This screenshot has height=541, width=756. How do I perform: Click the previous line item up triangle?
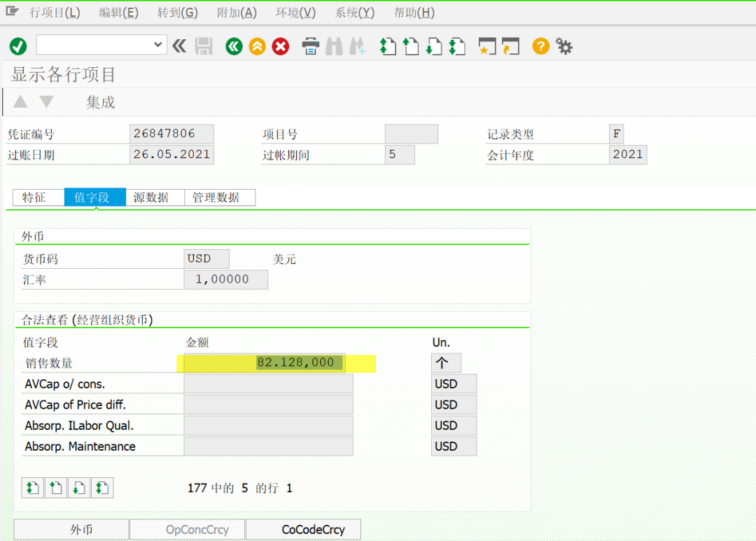click(x=20, y=101)
